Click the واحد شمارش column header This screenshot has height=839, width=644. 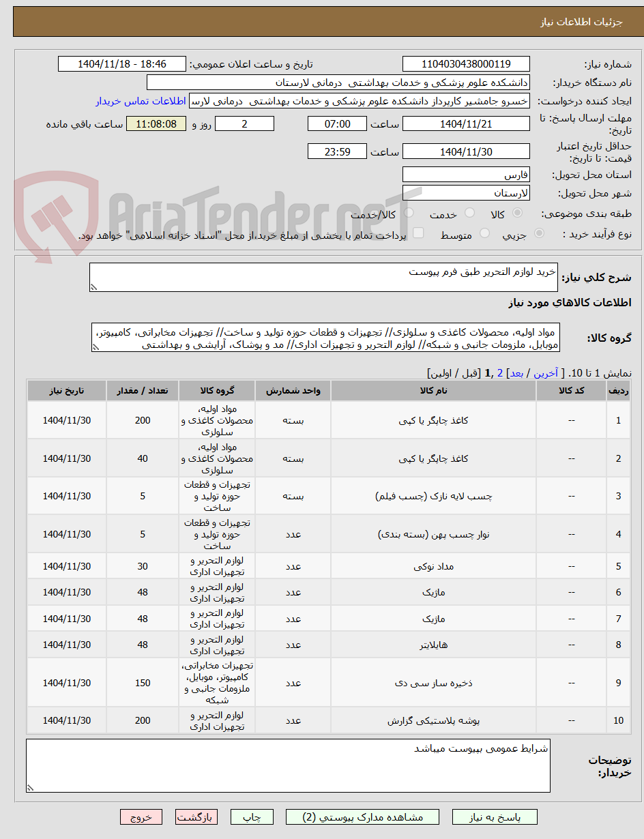tap(293, 390)
